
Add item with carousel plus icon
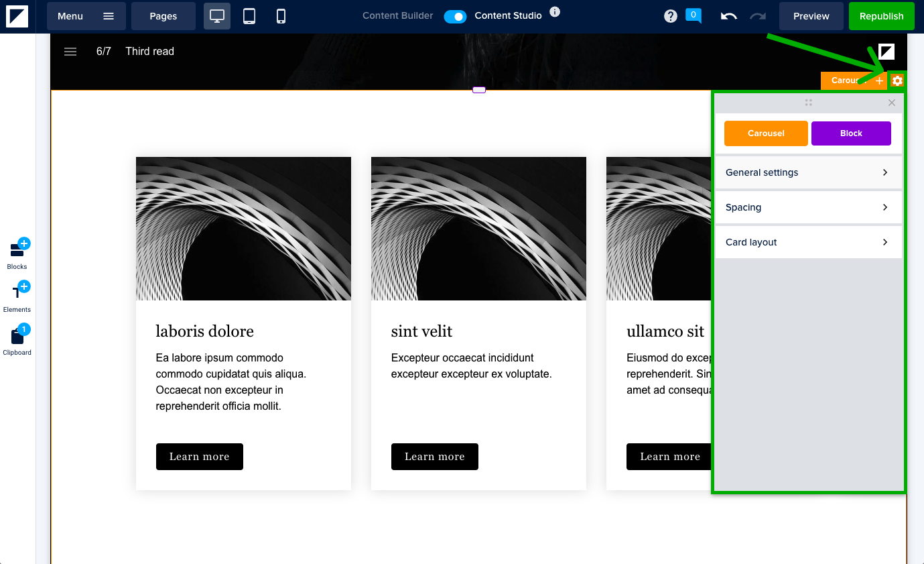880,80
